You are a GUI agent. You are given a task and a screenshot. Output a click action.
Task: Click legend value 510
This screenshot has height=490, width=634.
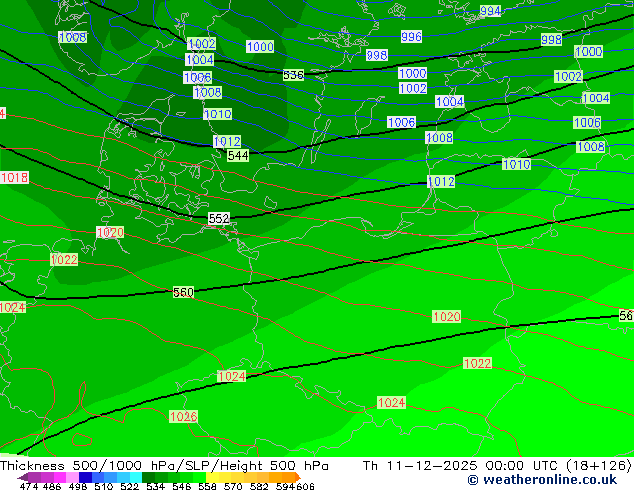pos(104,486)
